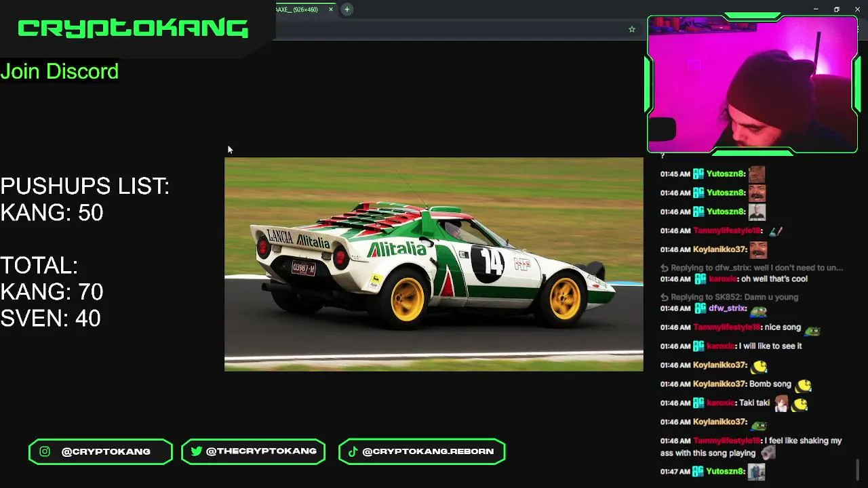
Task: Click the 'Taki taki' message text
Action: click(755, 403)
